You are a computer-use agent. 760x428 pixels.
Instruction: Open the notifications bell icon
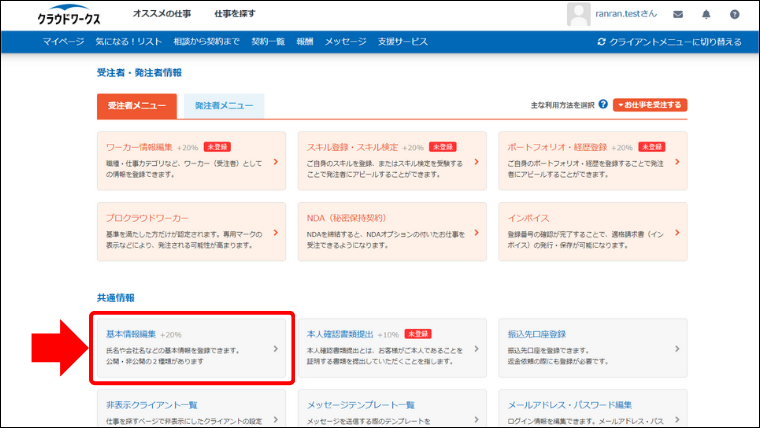pos(706,15)
